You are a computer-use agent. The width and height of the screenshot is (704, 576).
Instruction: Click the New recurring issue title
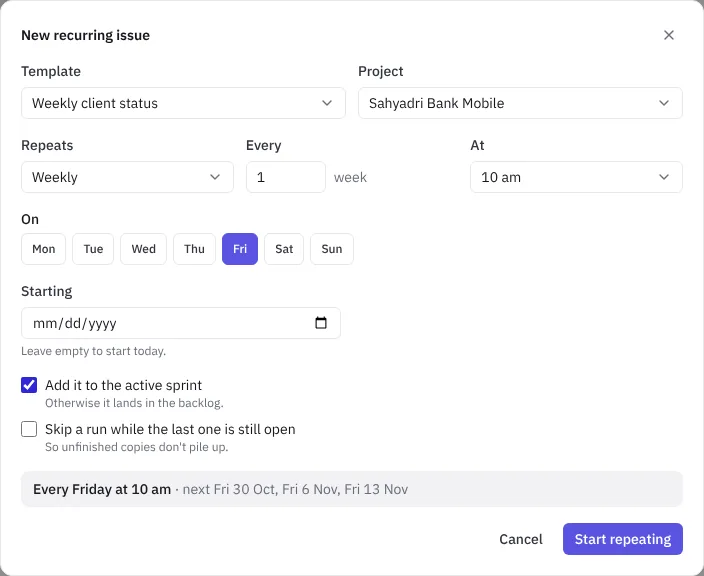(85, 35)
